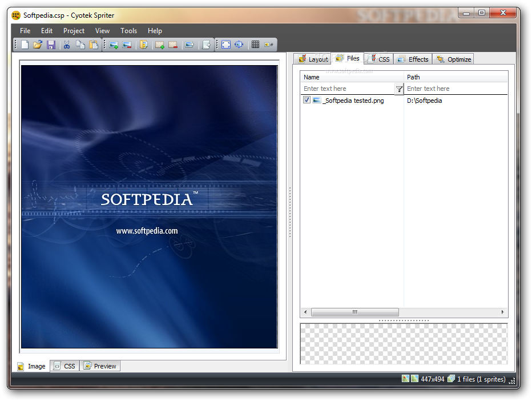Open the Effects tab
This screenshot has width=532, height=401.
point(413,59)
